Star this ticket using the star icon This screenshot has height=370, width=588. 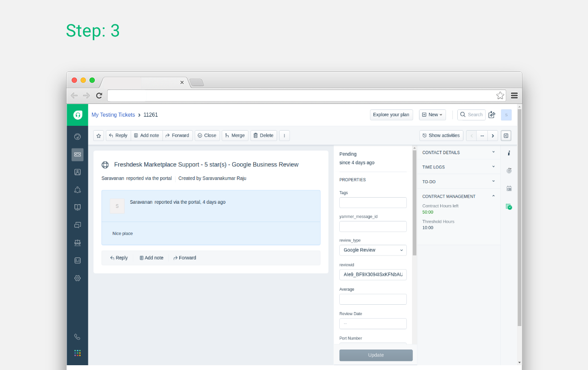tap(99, 136)
